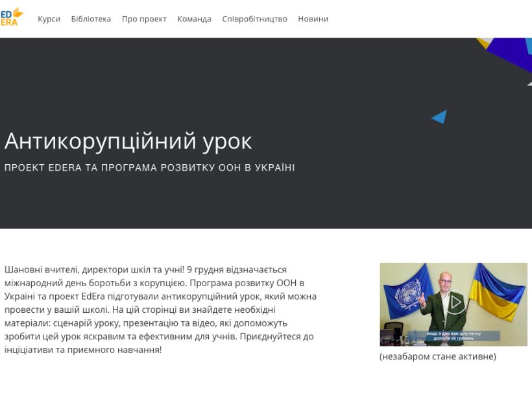Click the paragraph starting Шановні вчителі

click(x=160, y=310)
